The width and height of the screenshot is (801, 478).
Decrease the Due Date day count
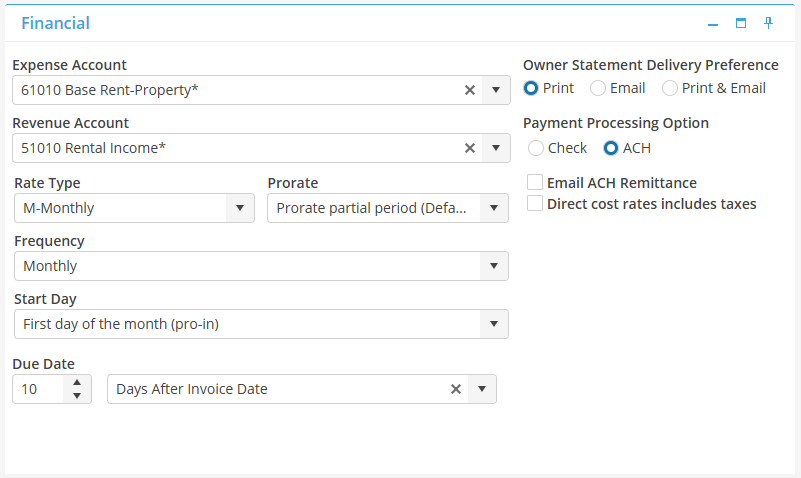[77, 396]
